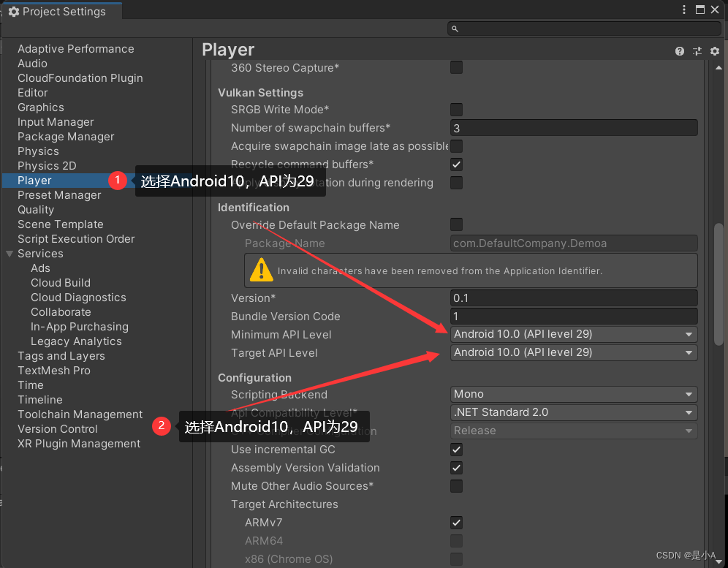Open Editor settings category
This screenshot has width=728, height=568.
tap(32, 93)
